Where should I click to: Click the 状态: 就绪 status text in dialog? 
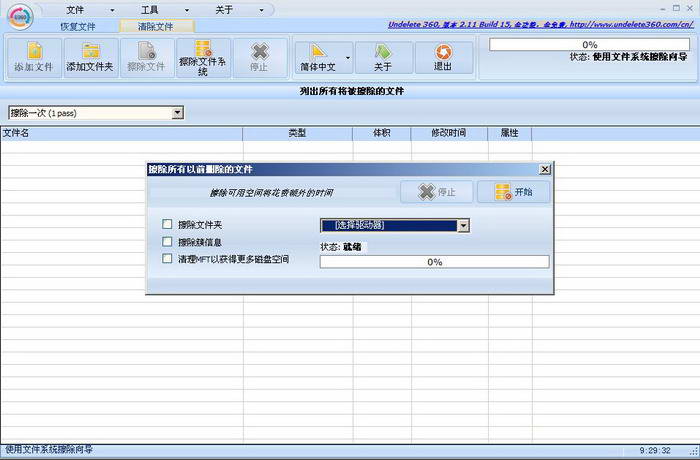click(341, 247)
